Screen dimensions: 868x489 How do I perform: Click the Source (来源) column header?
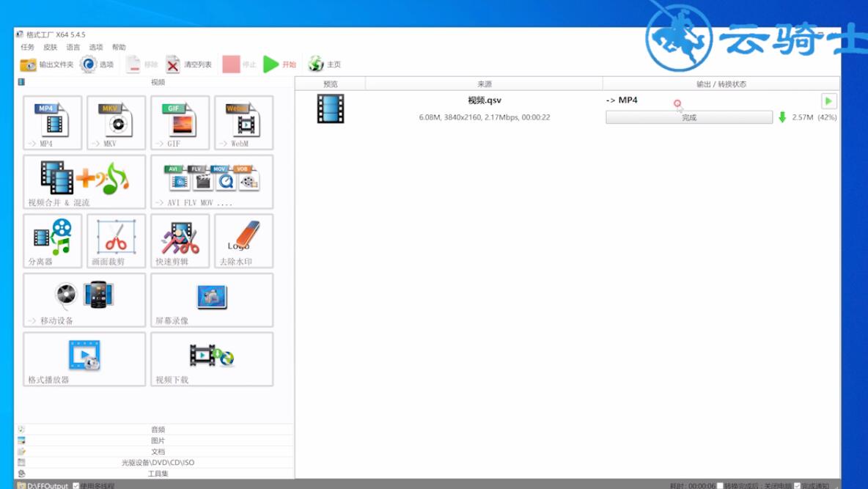tap(485, 84)
